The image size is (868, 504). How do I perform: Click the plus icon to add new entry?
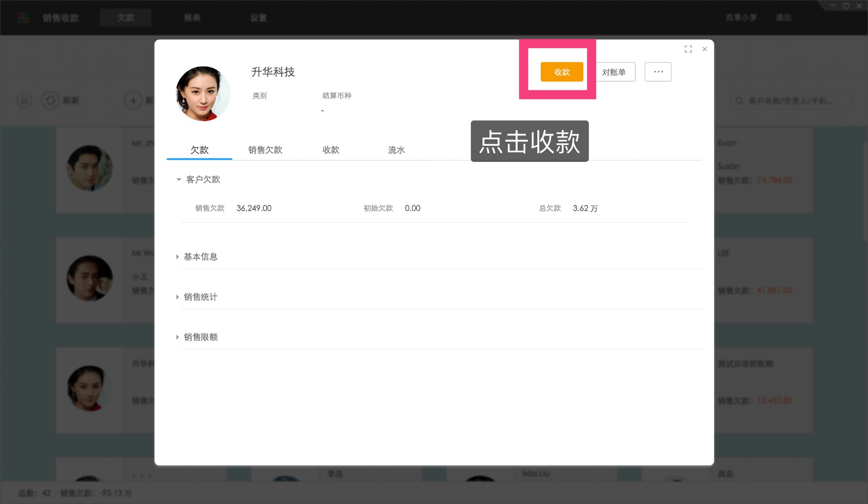click(132, 100)
